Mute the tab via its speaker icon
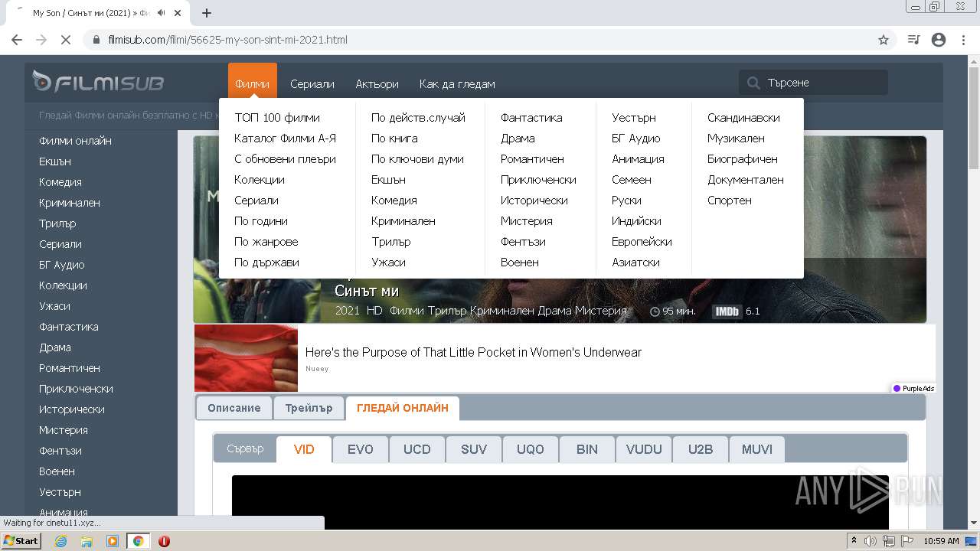 (x=162, y=13)
